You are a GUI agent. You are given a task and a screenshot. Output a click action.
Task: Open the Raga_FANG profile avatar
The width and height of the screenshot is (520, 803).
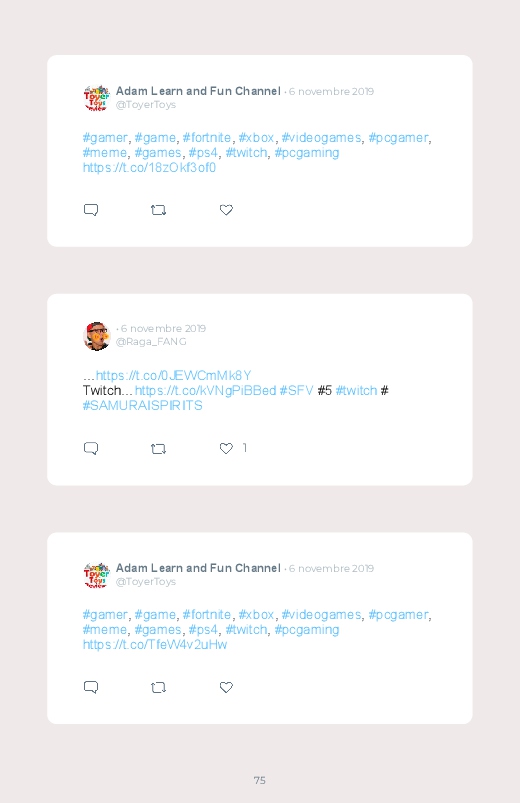coord(96,336)
